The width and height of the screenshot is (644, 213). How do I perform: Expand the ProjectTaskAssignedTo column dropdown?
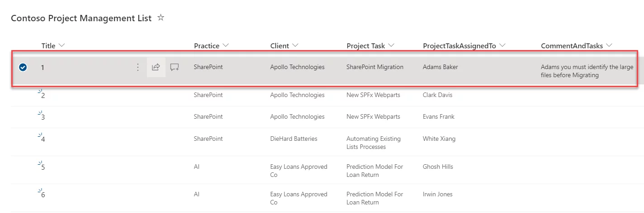[502, 46]
